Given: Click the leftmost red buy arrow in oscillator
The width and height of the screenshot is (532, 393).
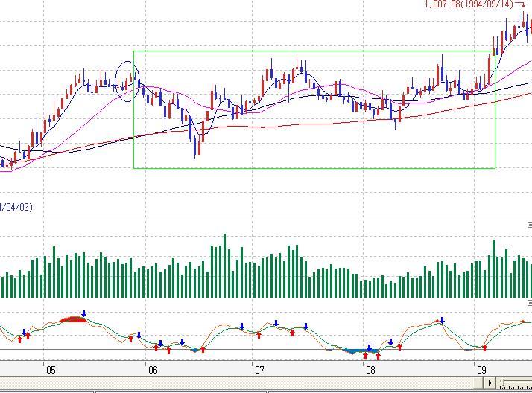Looking at the screenshot, I should [x=19, y=339].
